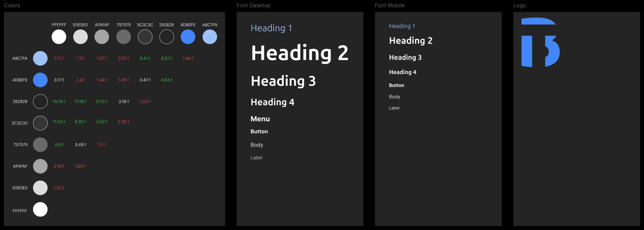Screen dimensions: 644x230
Task: Click the E0E0E0 swatch in left column
Action: coord(40,188)
